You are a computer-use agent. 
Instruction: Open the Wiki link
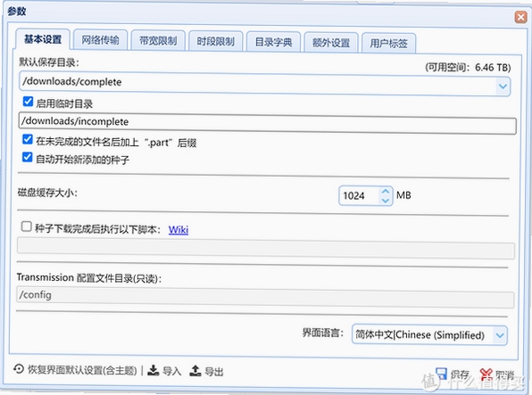tap(179, 230)
